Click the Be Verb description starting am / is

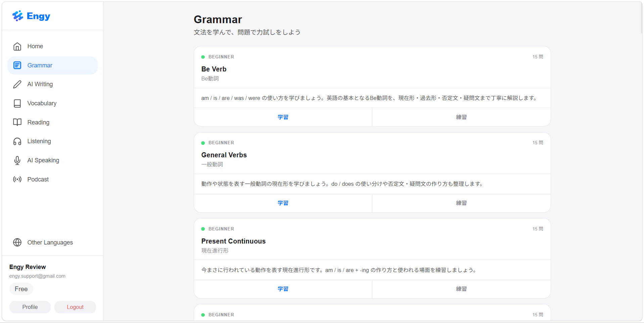click(x=370, y=98)
